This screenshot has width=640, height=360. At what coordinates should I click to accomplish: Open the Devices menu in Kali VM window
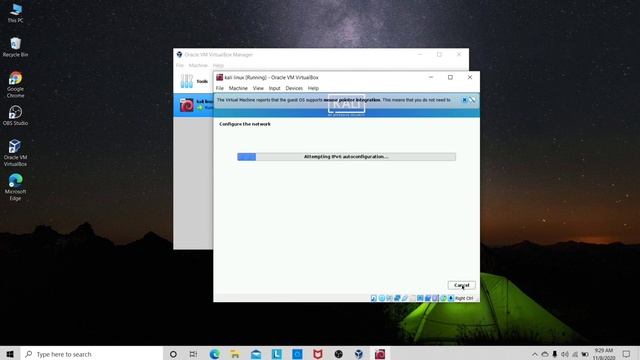tap(294, 88)
